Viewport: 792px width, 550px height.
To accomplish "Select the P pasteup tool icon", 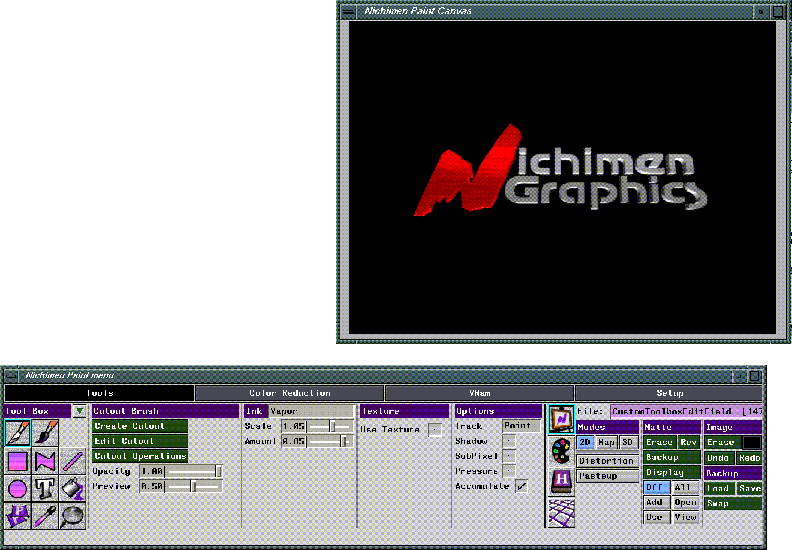I will pos(18,516).
